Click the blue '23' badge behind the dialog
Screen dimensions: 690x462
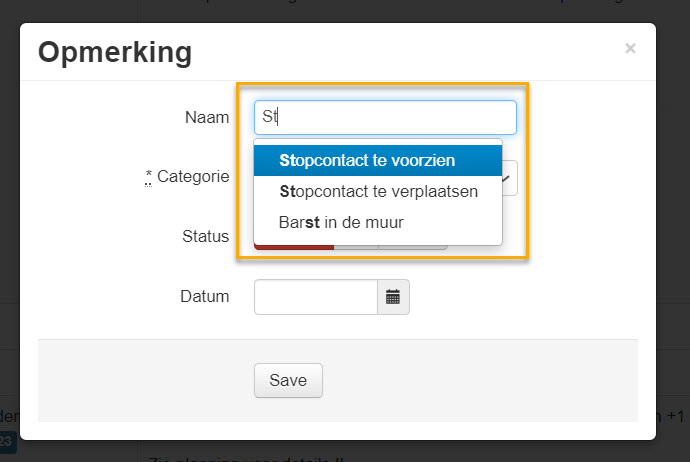click(x=6, y=440)
